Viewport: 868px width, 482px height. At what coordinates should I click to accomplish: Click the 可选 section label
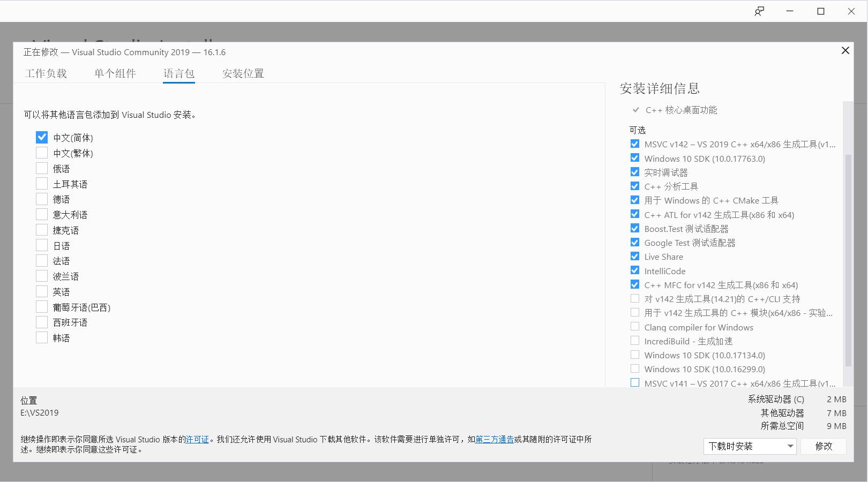click(638, 130)
